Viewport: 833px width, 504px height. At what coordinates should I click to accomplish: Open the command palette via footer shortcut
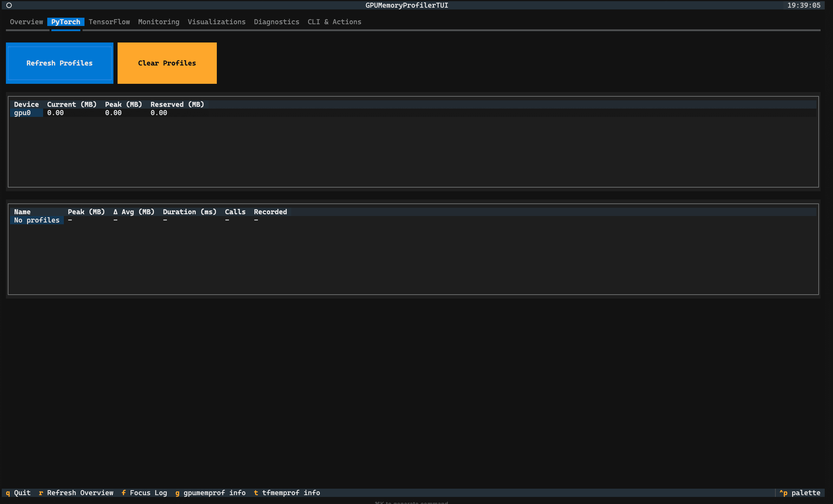point(801,492)
